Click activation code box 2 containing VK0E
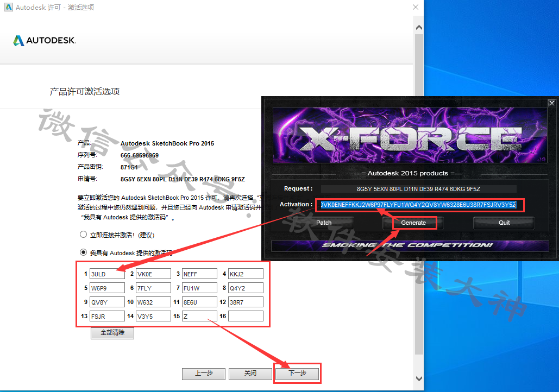Screen dimensions: 559x392 tap(153, 274)
